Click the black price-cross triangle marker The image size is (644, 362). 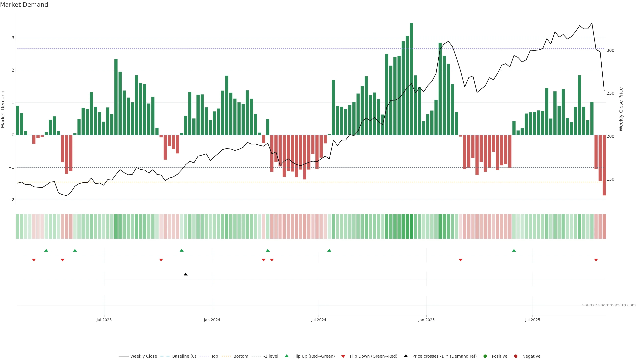[185, 274]
